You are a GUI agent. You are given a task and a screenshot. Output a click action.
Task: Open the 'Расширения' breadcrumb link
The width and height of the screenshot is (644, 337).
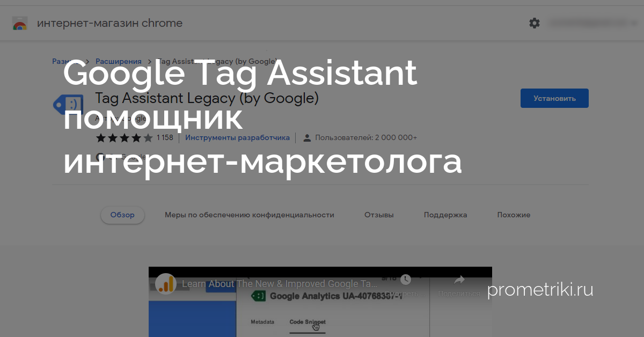[119, 61]
